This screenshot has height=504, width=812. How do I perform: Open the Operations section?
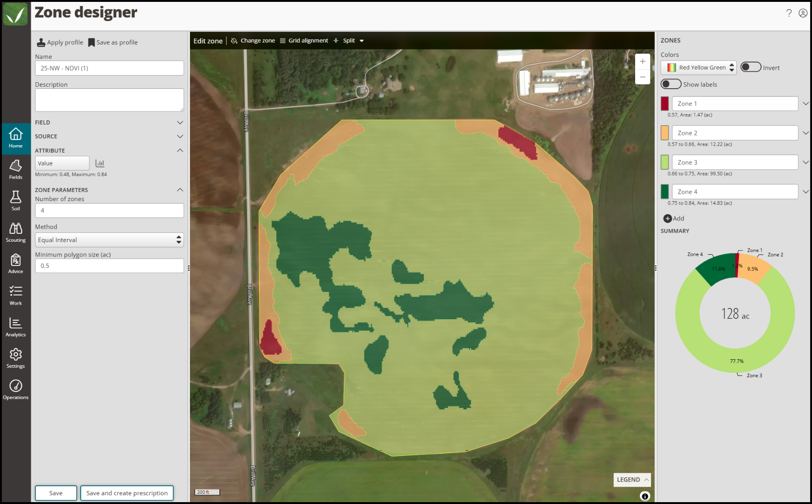tap(15, 390)
